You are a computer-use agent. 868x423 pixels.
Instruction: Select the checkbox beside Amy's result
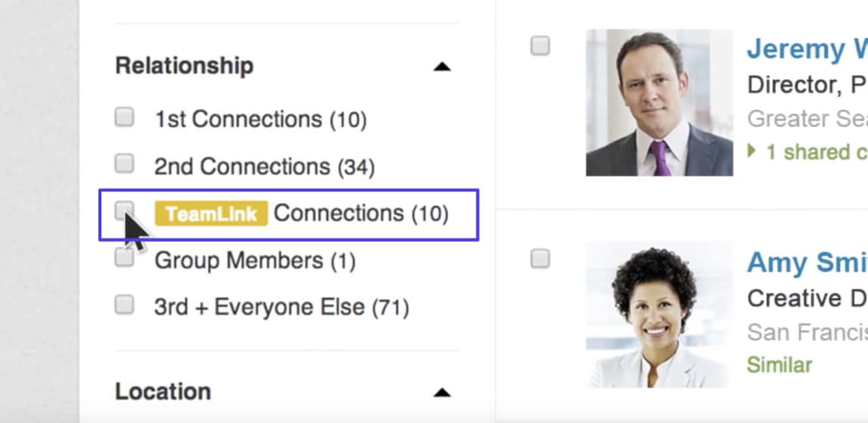540,259
